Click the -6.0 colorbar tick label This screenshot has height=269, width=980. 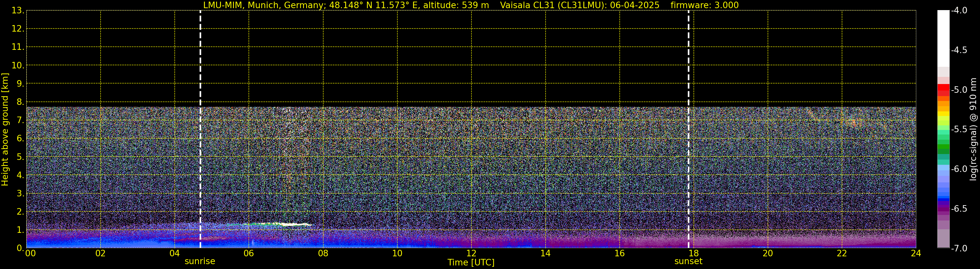click(959, 169)
